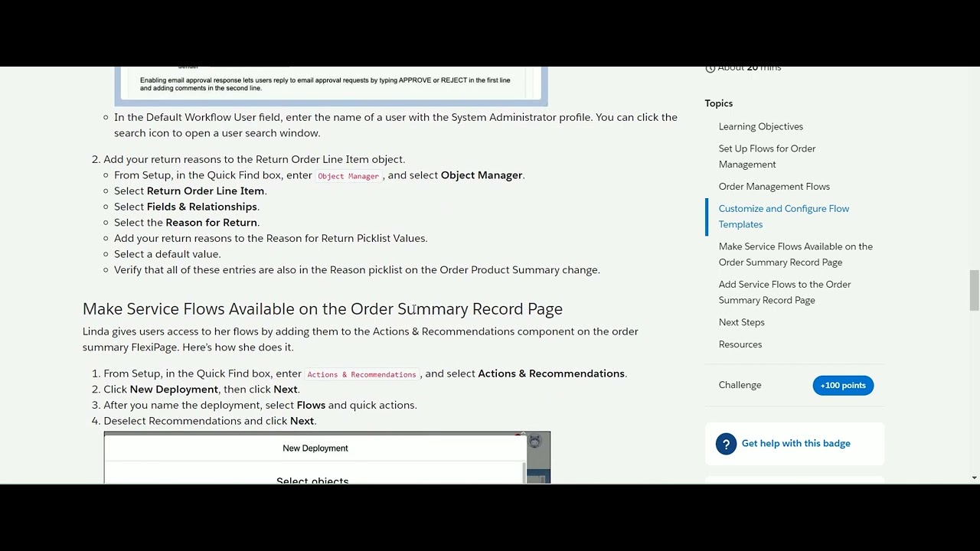Click the +100 points badge button

pos(843,385)
